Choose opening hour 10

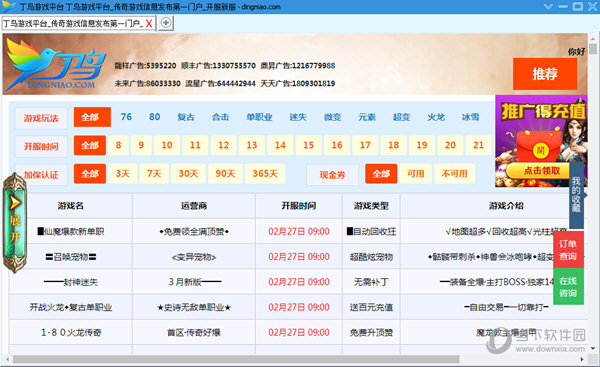click(x=167, y=145)
